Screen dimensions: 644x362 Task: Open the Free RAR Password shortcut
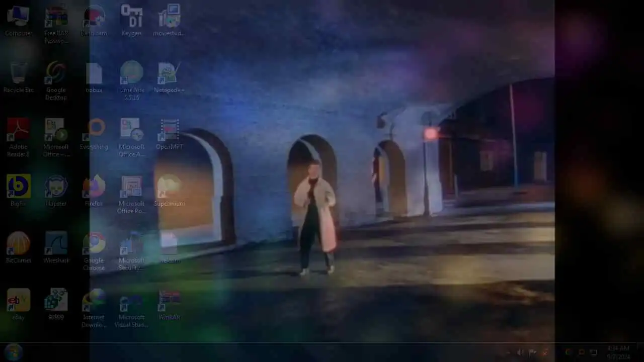click(x=56, y=25)
